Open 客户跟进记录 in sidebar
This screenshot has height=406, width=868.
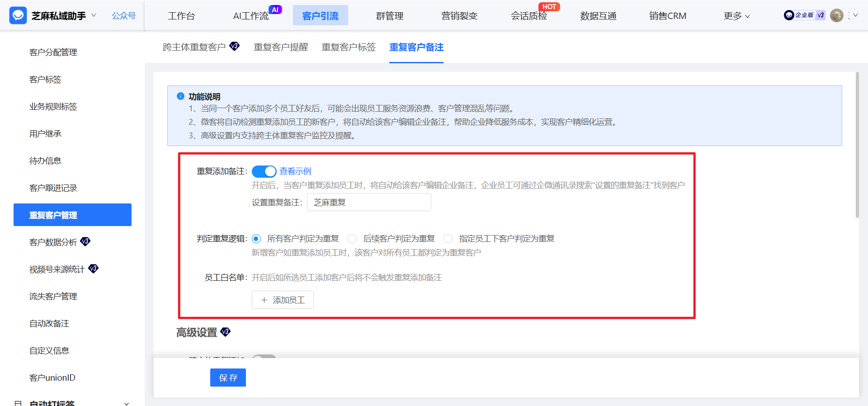(x=53, y=188)
